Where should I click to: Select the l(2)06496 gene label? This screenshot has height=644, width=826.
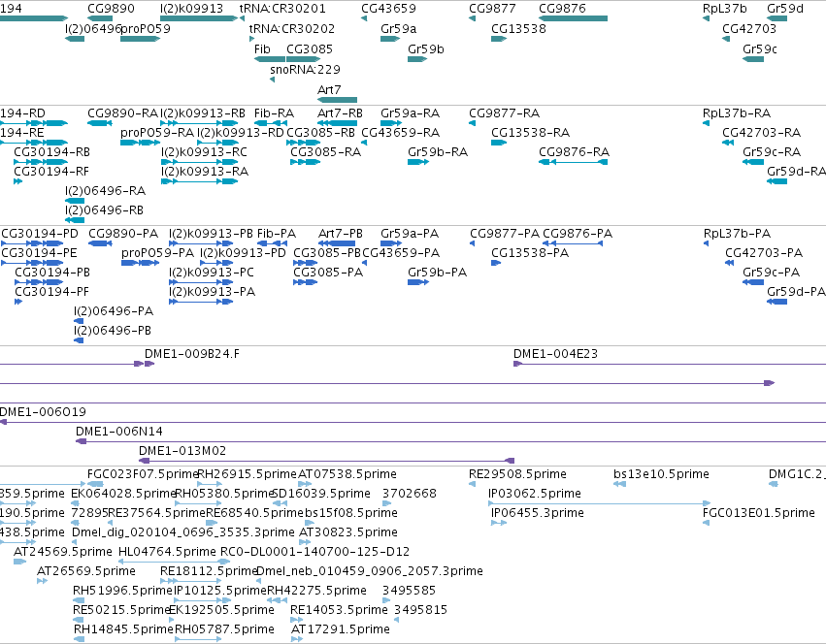(93, 28)
